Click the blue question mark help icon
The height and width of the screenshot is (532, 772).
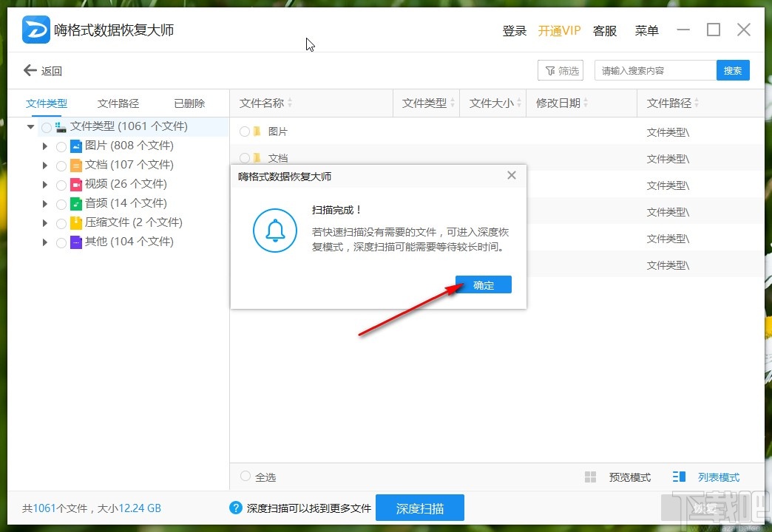click(x=236, y=508)
